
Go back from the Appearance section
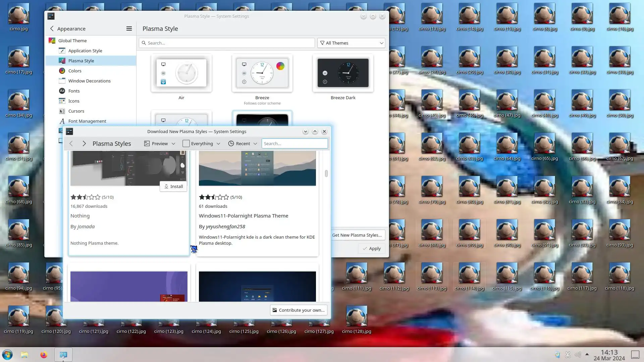pos(52,28)
